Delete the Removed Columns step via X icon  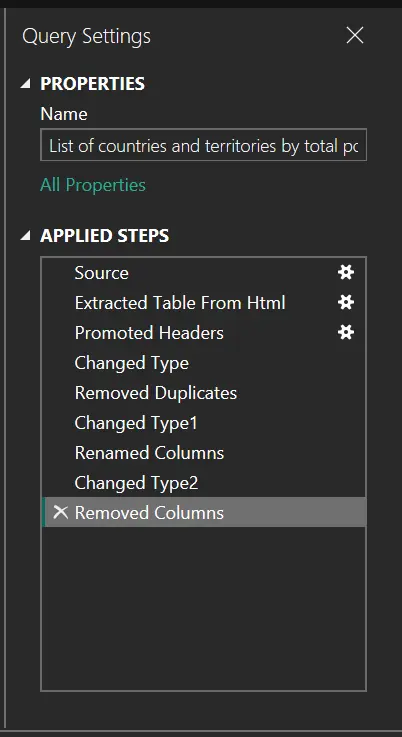61,512
